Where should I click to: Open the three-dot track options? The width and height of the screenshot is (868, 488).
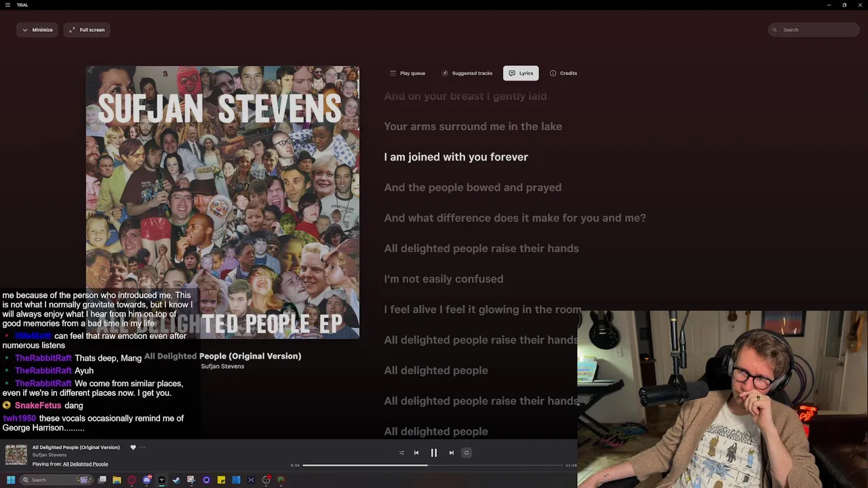pos(143,447)
